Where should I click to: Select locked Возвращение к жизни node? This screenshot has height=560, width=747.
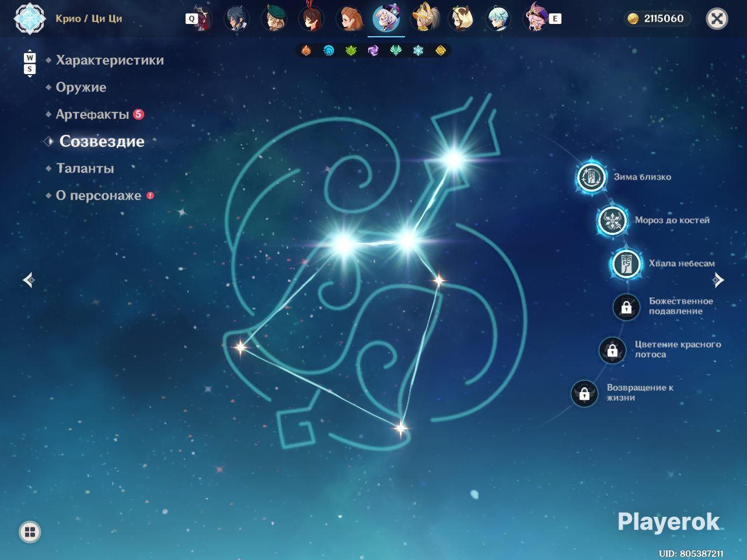pyautogui.click(x=585, y=394)
